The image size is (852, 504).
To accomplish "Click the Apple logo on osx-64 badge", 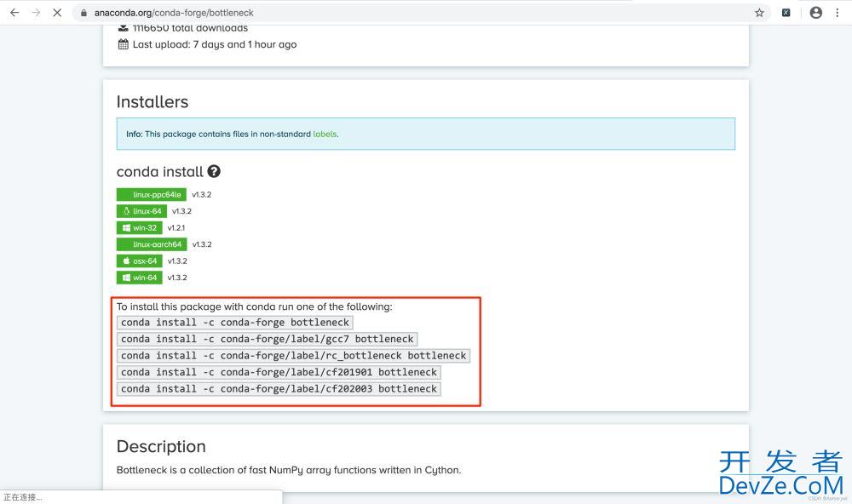I will pyautogui.click(x=127, y=261).
